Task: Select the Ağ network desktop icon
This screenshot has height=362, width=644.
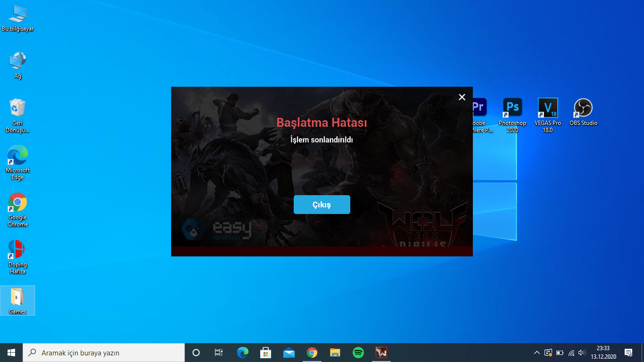Action: (17, 65)
